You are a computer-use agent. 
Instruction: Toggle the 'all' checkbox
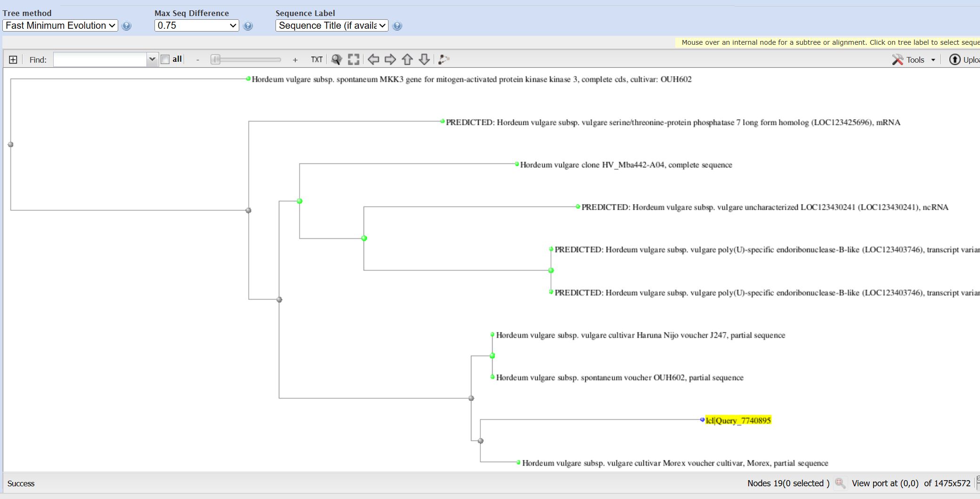pyautogui.click(x=165, y=59)
